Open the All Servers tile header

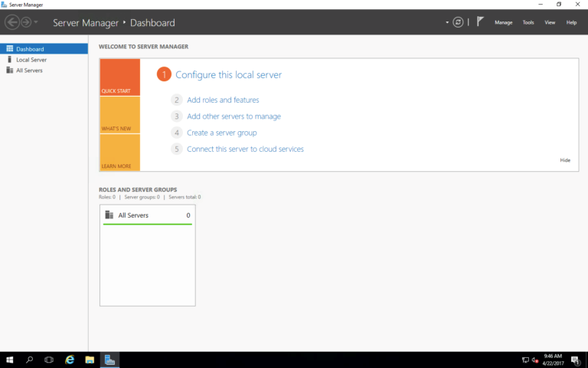(x=147, y=215)
